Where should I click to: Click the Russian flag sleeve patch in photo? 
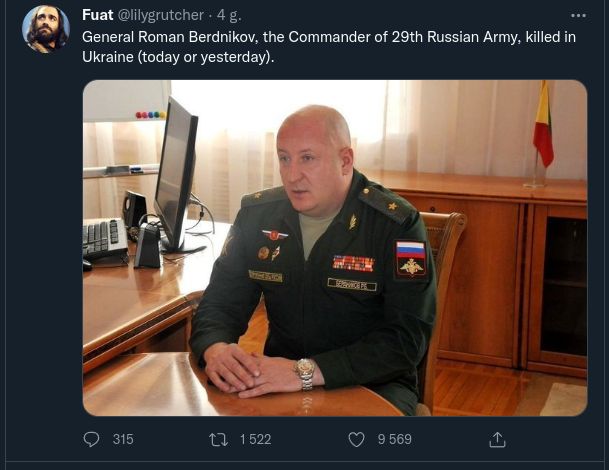[x=411, y=259]
